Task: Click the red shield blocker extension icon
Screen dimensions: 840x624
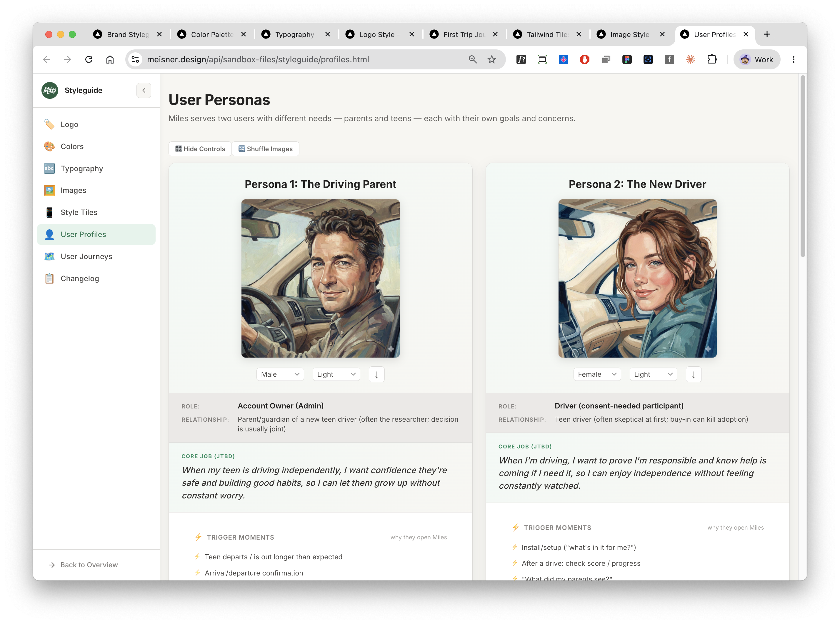Action: click(584, 59)
